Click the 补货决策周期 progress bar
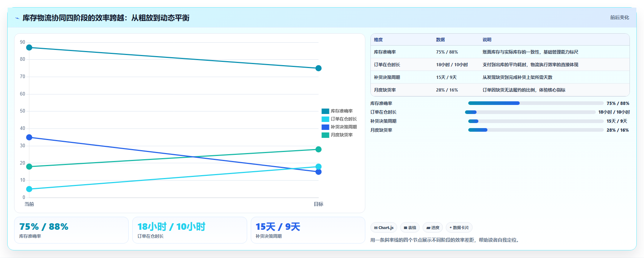Screen dimensions: 644x258 tap(536, 121)
